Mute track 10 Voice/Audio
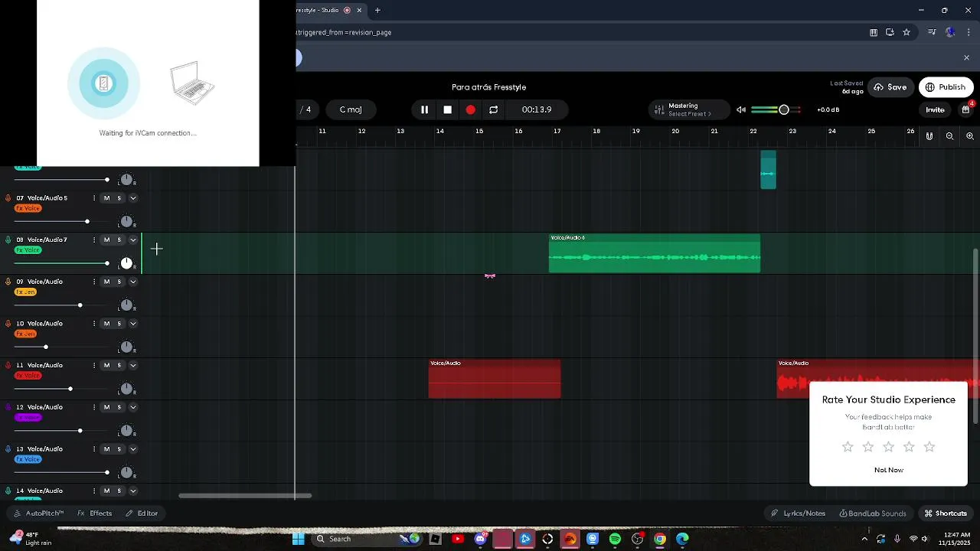 coord(106,324)
